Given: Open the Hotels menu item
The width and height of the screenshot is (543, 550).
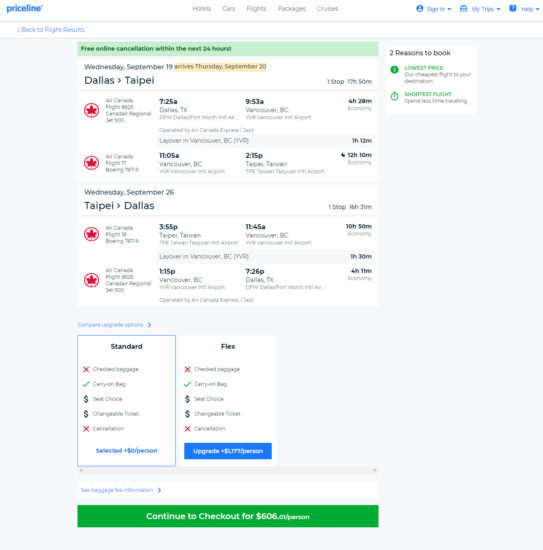Looking at the screenshot, I should [202, 9].
